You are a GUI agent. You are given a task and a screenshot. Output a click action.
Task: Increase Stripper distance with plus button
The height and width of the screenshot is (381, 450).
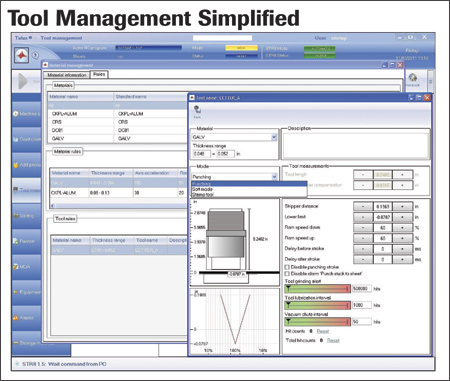(x=402, y=206)
